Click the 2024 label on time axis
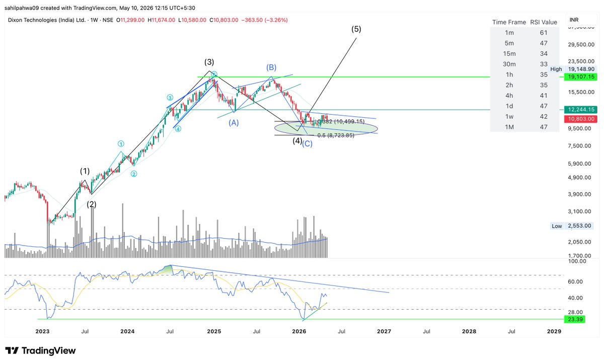 coord(127,331)
